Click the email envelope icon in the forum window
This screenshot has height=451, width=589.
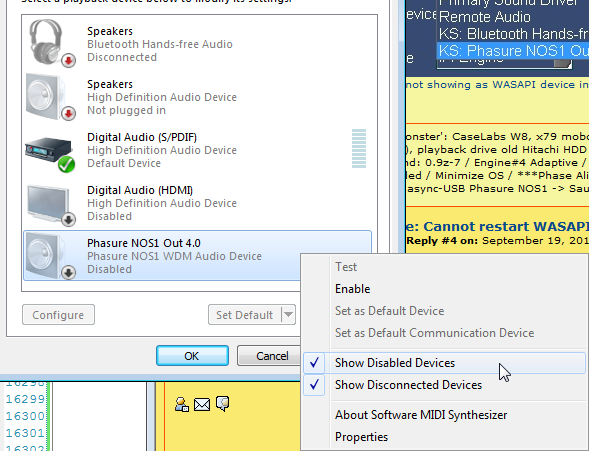click(202, 404)
